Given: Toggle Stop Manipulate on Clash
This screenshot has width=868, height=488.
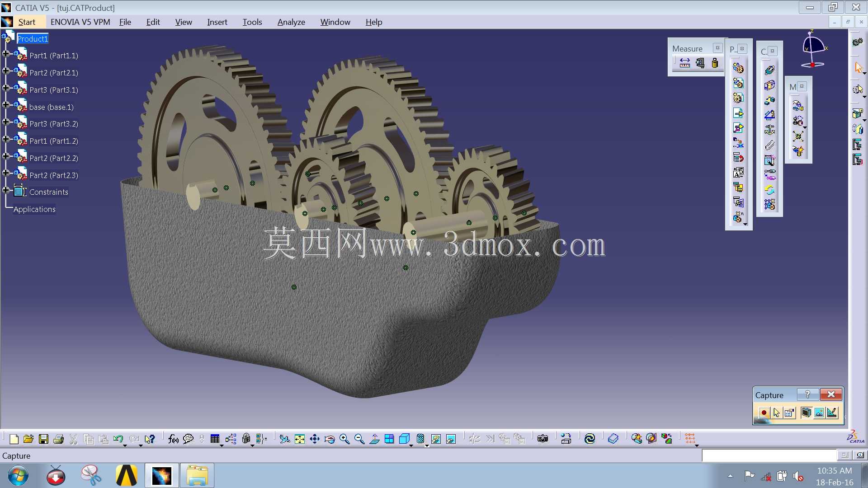Looking at the screenshot, I should click(x=798, y=151).
